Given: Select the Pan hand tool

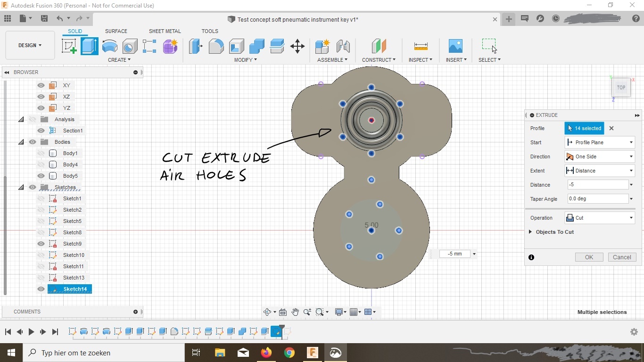Looking at the screenshot, I should (x=295, y=312).
